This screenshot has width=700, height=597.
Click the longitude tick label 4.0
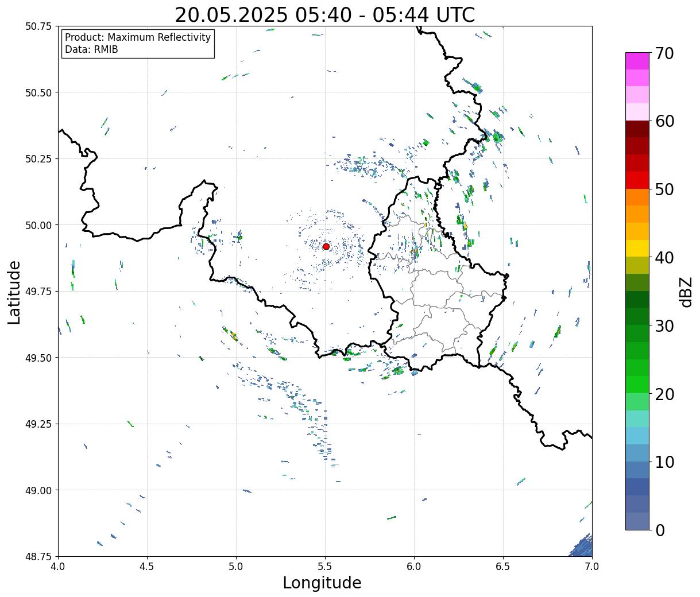click(58, 567)
